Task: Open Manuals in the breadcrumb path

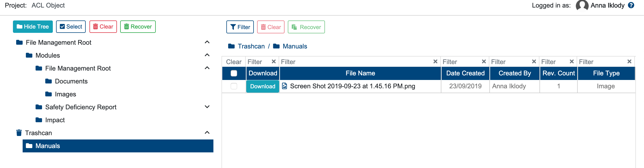Action: [295, 46]
